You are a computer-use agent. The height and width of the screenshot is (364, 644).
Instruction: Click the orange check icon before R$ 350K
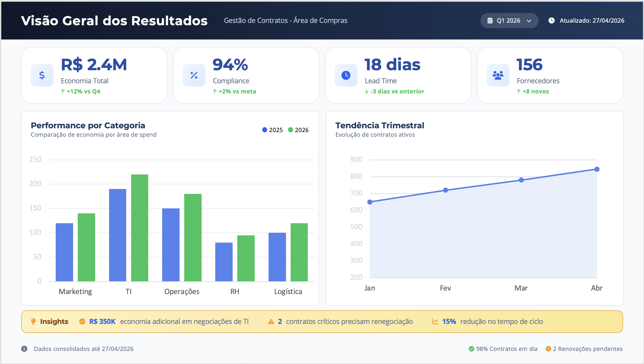click(x=82, y=322)
